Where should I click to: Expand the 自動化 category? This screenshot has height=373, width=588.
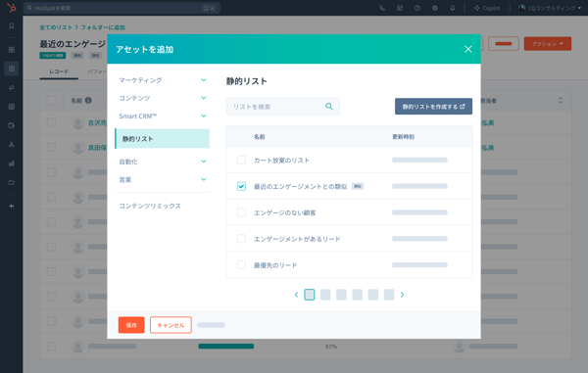(163, 162)
